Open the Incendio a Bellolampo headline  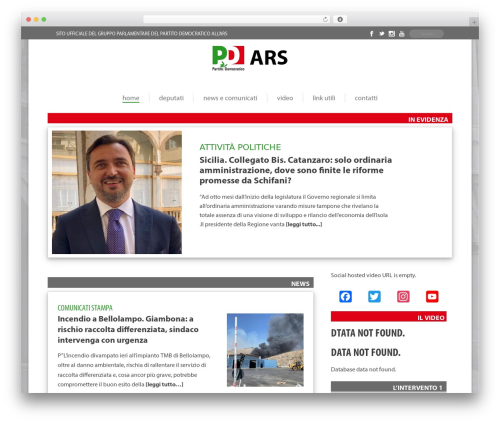pyautogui.click(x=128, y=329)
